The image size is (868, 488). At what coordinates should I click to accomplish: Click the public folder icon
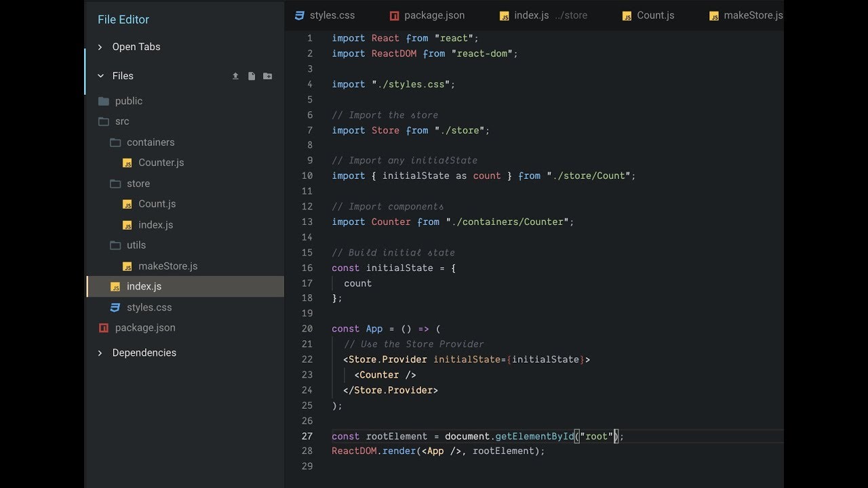(104, 101)
